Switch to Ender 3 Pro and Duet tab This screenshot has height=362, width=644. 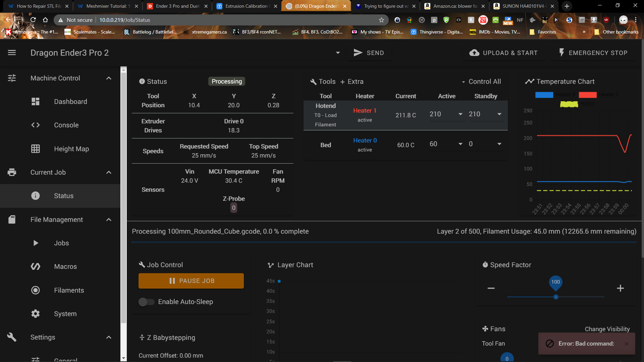[178, 6]
